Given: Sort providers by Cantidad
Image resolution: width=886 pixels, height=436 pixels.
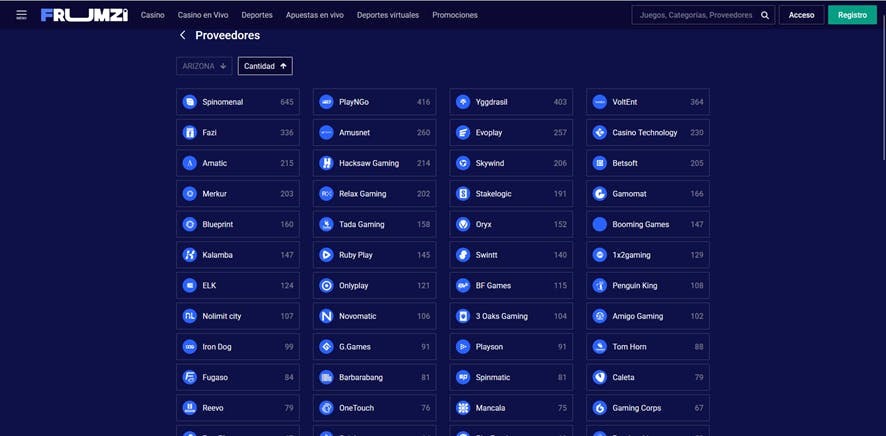Looking at the screenshot, I should coord(265,66).
